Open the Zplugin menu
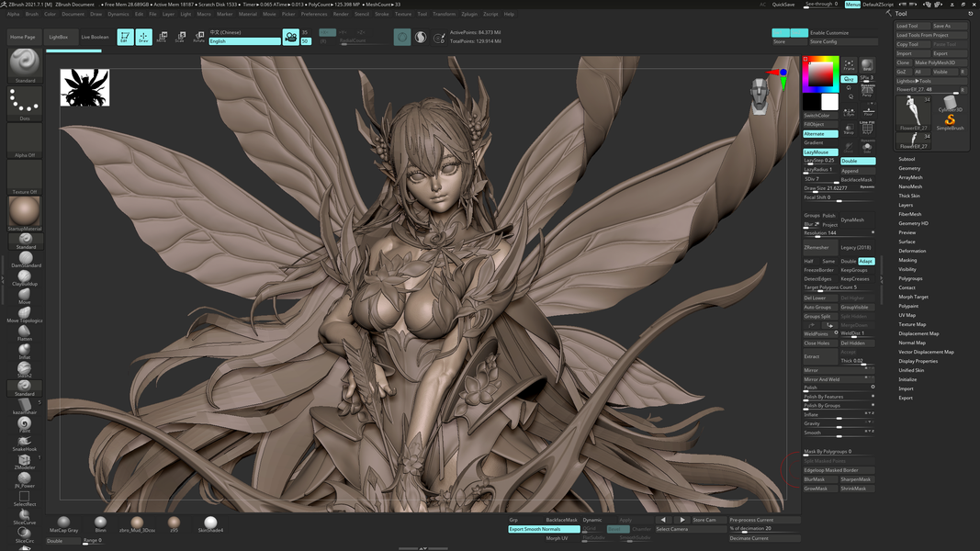980x551 pixels. point(469,14)
